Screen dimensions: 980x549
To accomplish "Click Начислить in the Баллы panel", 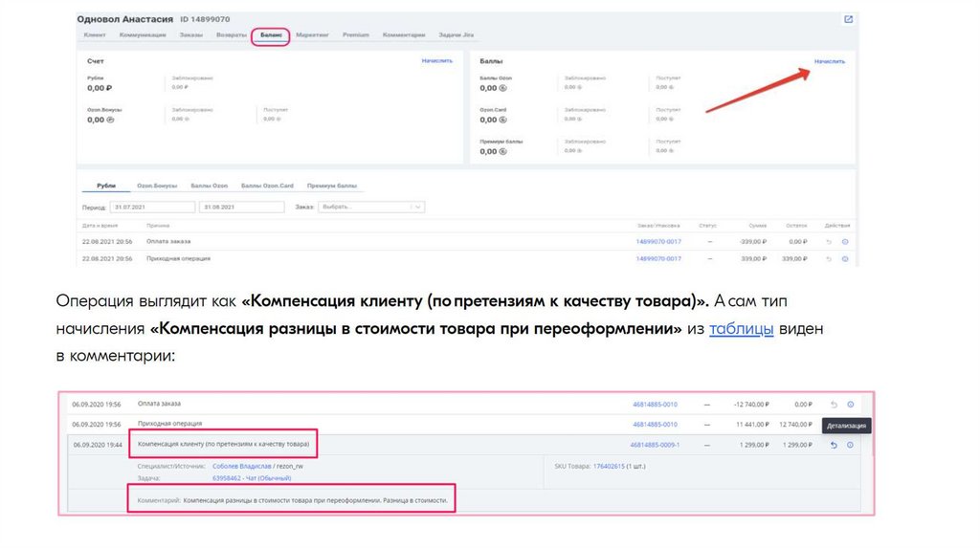I will pos(830,61).
